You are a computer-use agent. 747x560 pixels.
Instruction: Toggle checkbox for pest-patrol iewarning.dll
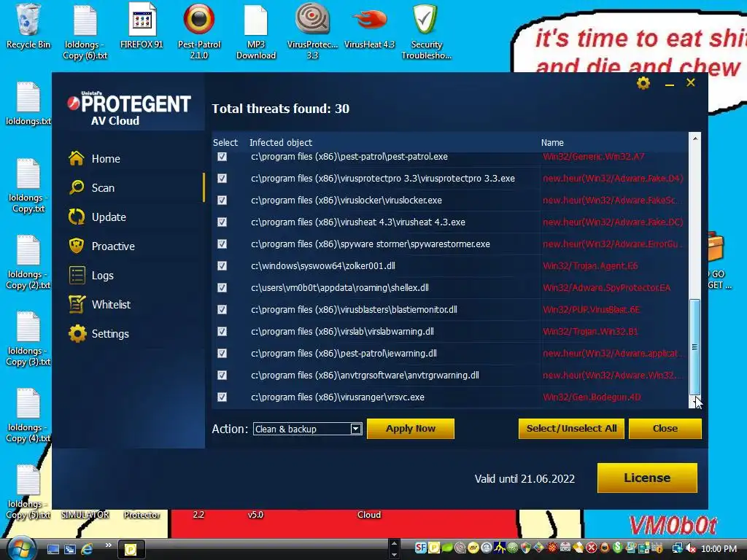(222, 354)
